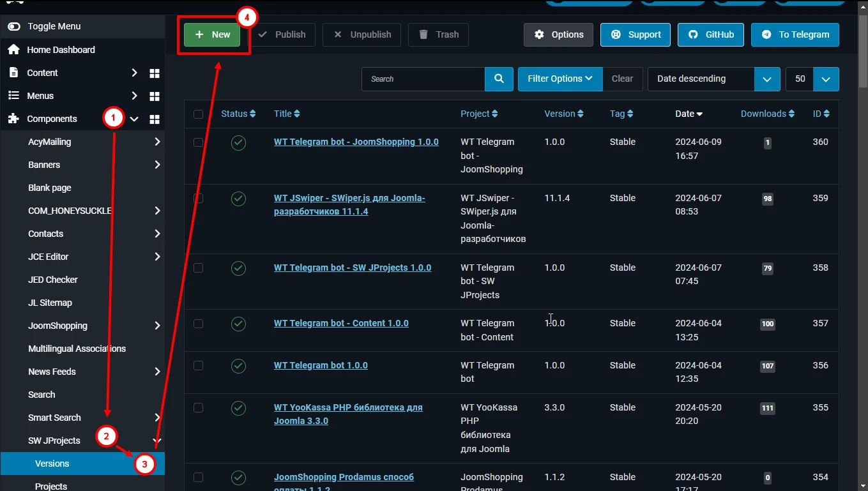Click the download count badge 107
The width and height of the screenshot is (868, 491).
767,366
